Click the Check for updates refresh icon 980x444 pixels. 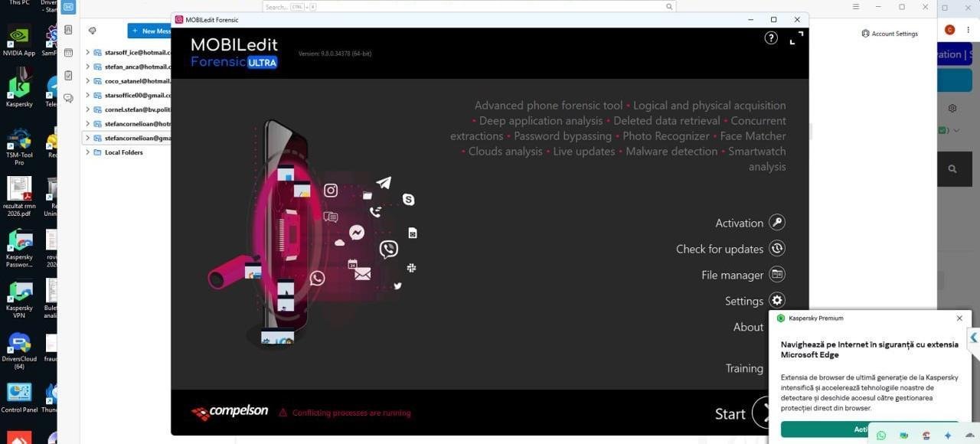point(777,249)
